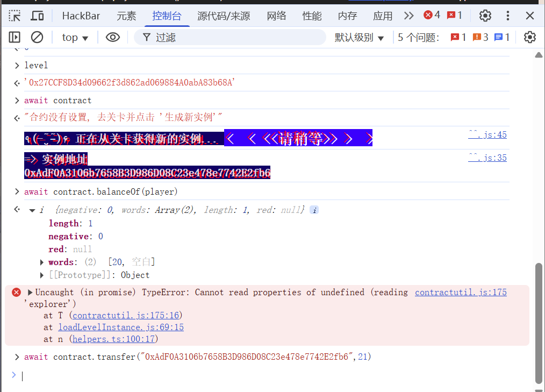Switch to the 网络 tab
Screen dimensions: 545x392
tap(276, 16)
